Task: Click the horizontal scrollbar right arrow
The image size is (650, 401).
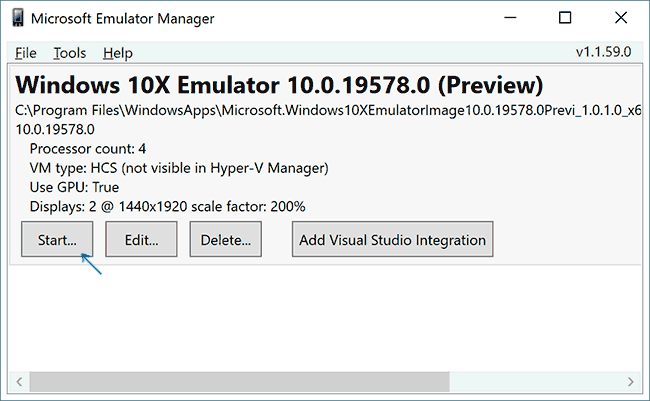Action: (x=630, y=381)
